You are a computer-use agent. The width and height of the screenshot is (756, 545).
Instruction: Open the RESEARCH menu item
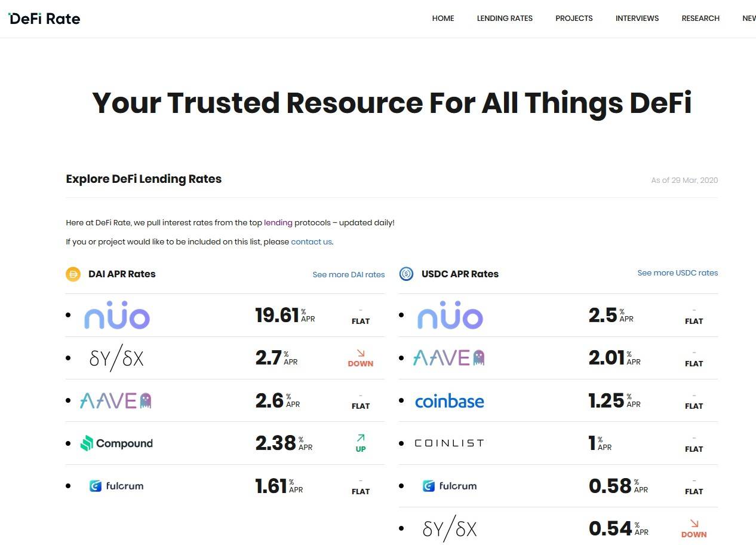click(700, 19)
